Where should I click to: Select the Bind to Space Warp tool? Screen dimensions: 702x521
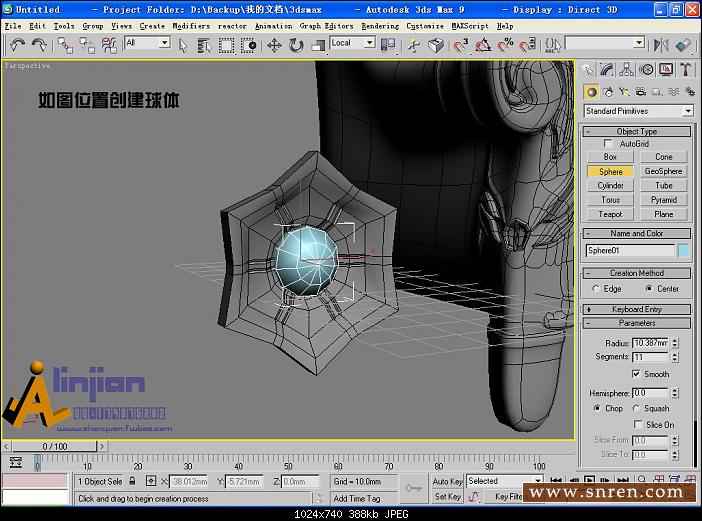click(x=109, y=45)
